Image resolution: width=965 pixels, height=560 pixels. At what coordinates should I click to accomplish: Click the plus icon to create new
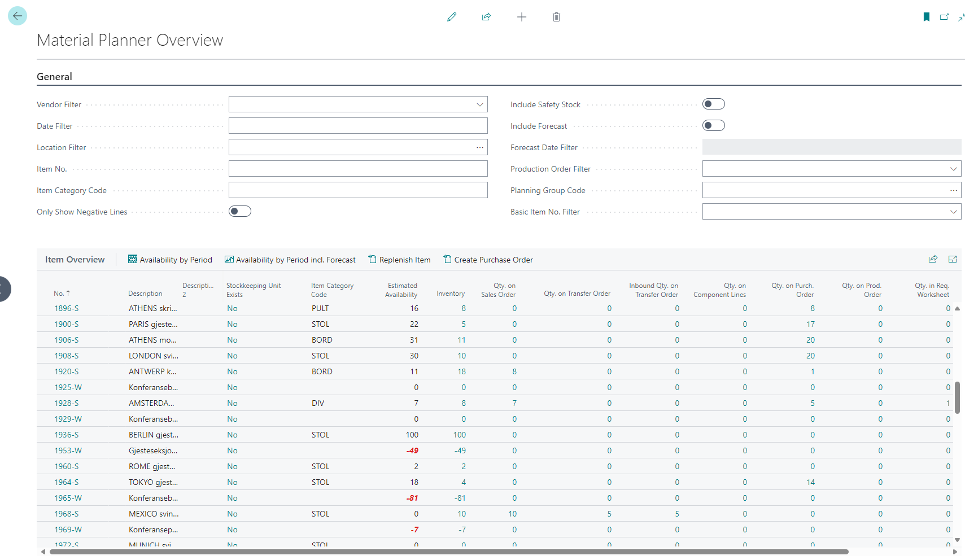pyautogui.click(x=521, y=17)
